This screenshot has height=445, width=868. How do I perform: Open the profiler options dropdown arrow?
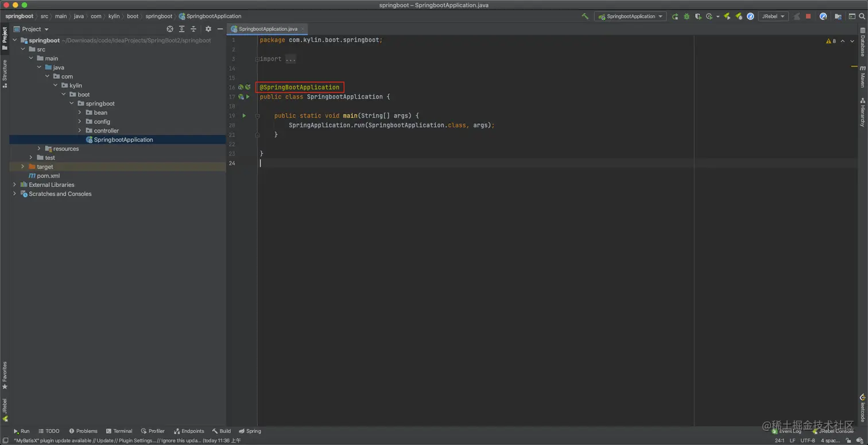click(718, 17)
